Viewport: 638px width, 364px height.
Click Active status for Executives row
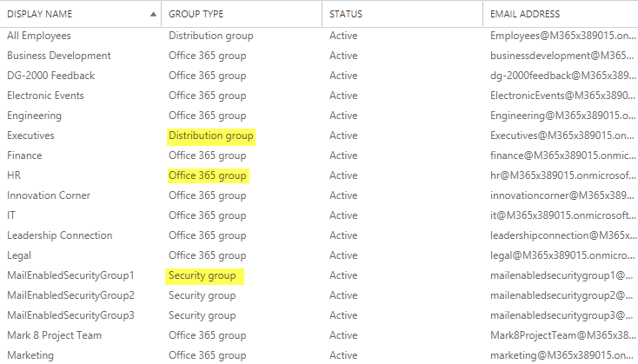tap(343, 136)
